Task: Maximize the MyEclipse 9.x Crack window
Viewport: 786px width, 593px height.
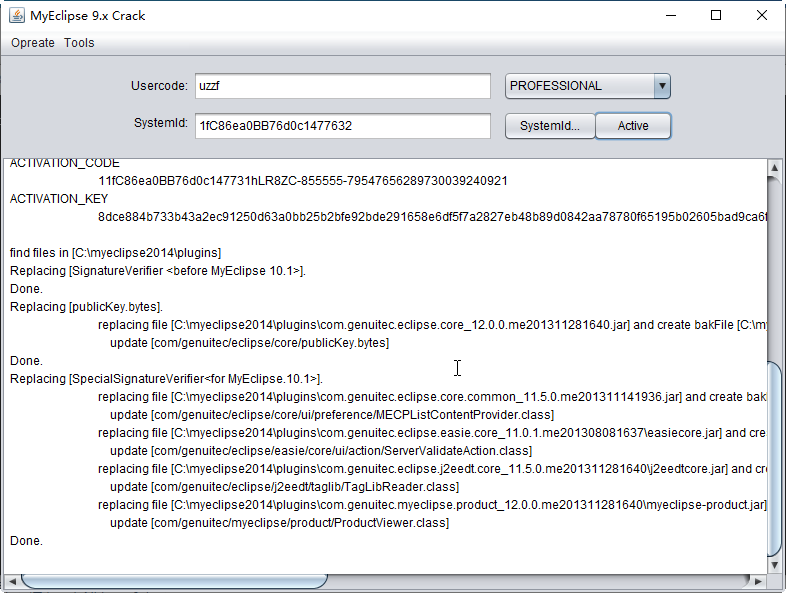Action: [x=716, y=15]
